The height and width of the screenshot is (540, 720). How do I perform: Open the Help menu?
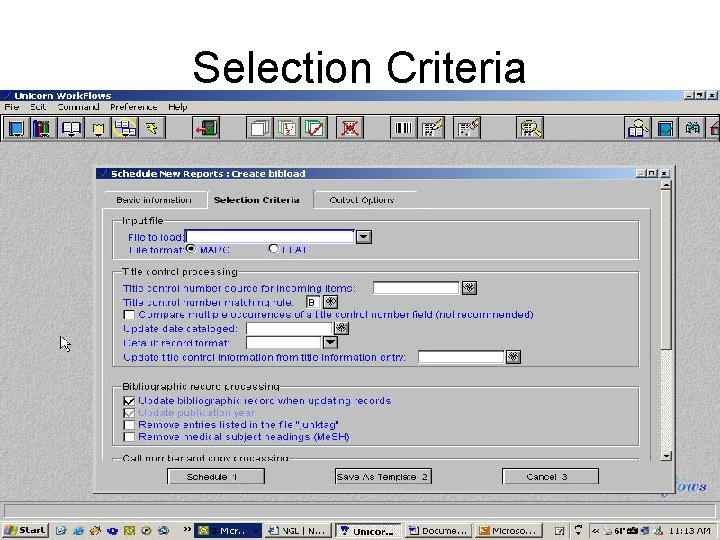tap(178, 107)
